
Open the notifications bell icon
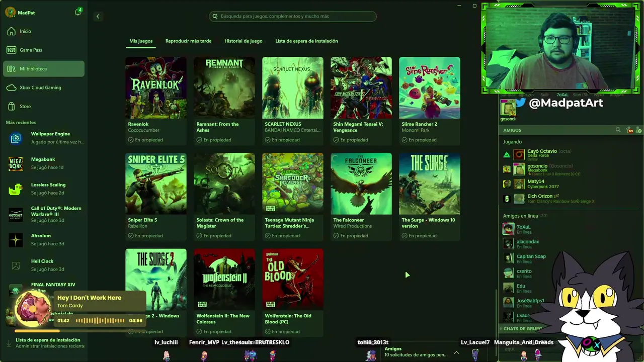(78, 12)
